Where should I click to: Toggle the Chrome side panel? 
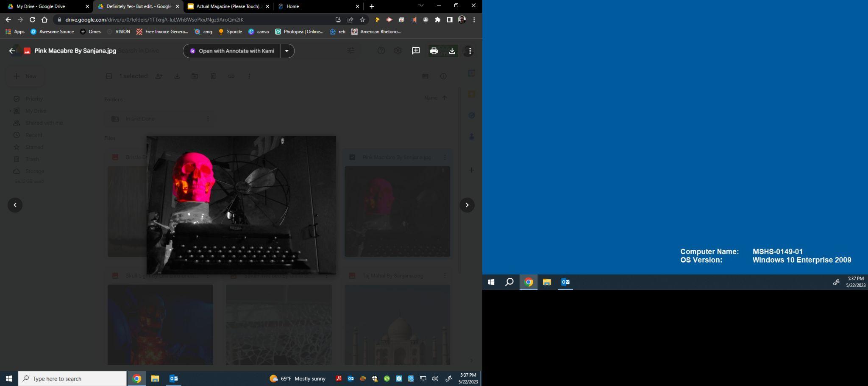pyautogui.click(x=450, y=20)
